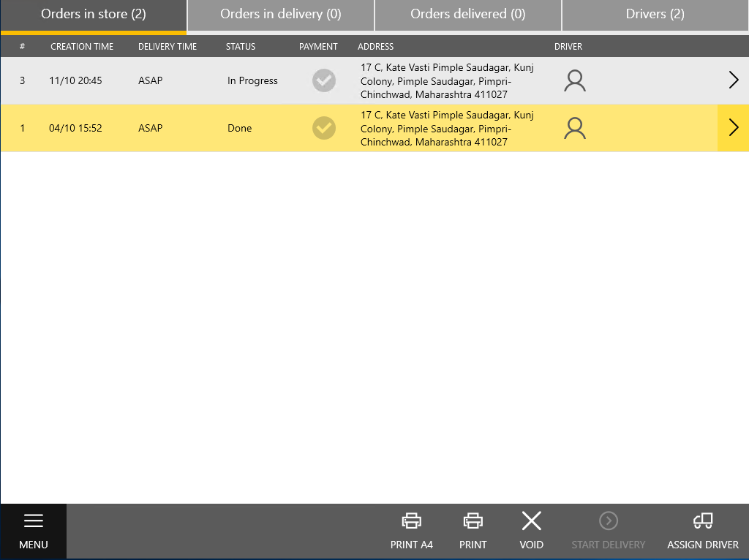Open the hamburger MENU icon
This screenshot has width=749, height=560.
click(34, 521)
